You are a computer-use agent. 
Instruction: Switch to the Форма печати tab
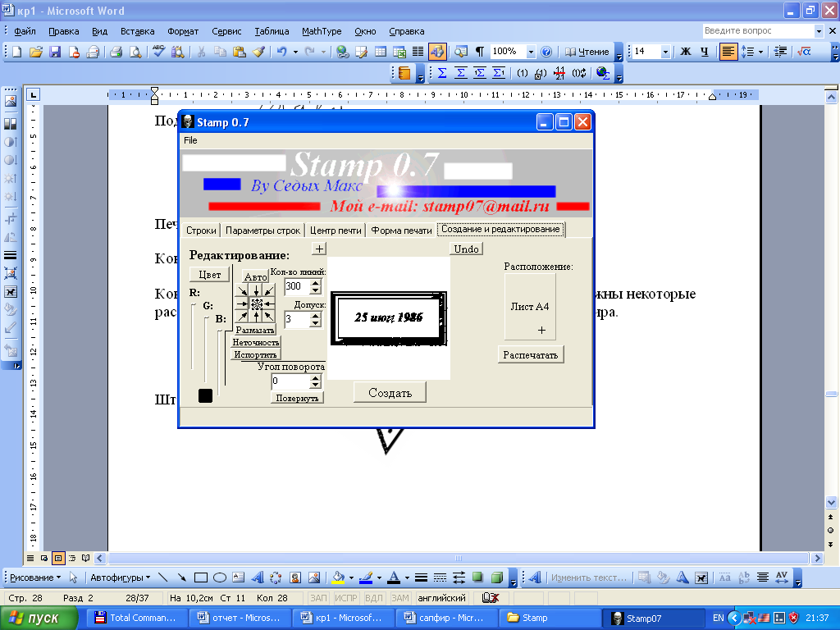click(401, 231)
